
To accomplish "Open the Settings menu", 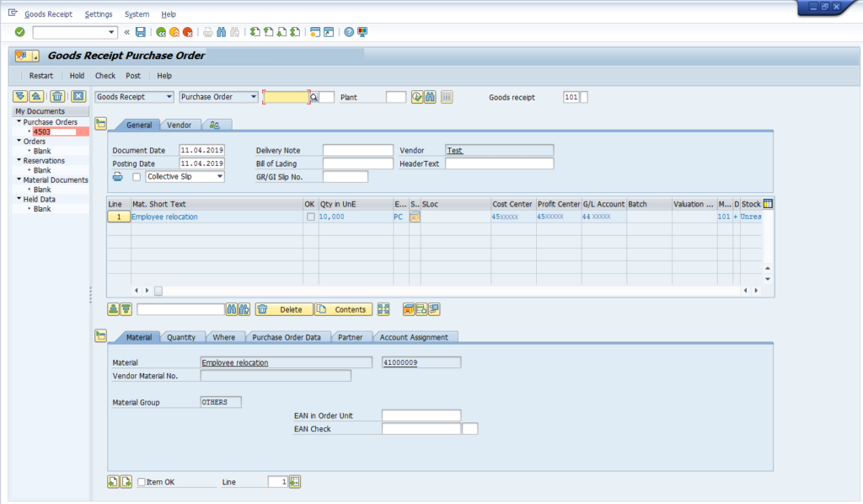I will click(x=99, y=14).
